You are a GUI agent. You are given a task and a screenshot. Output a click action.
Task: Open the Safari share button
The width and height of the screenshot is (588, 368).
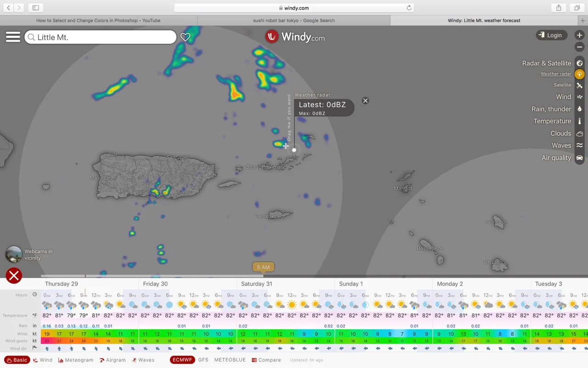pyautogui.click(x=559, y=7)
